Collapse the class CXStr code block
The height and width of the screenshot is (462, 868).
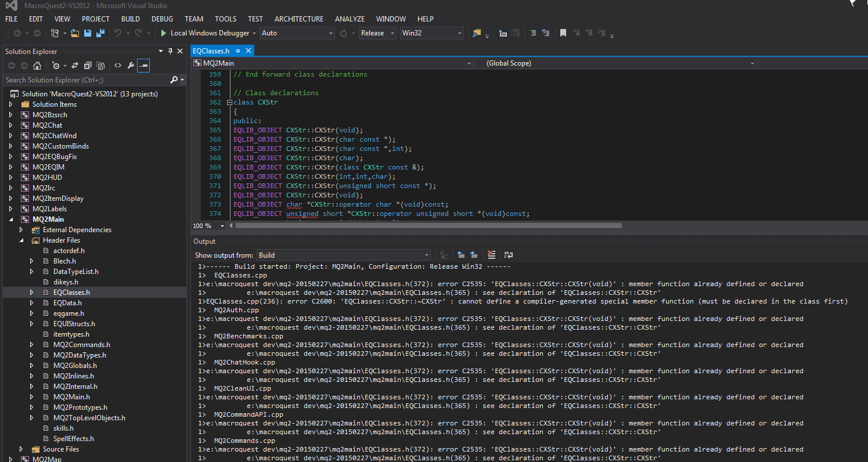(x=229, y=102)
